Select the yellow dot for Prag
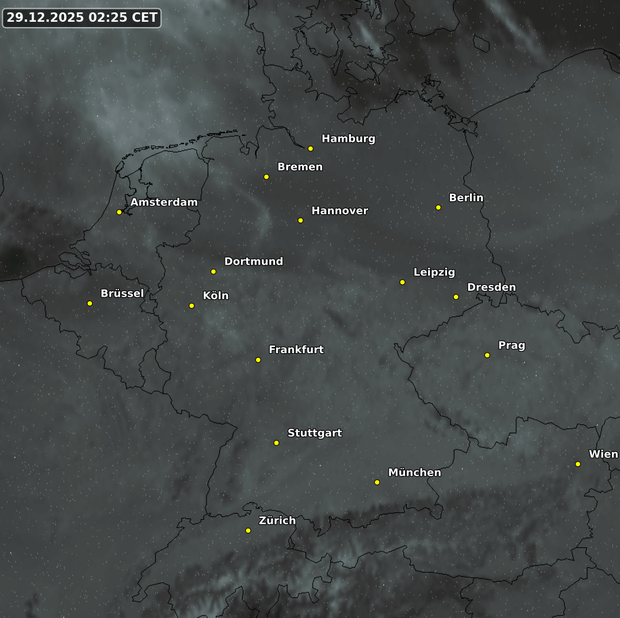This screenshot has height=618, width=620. (x=487, y=355)
